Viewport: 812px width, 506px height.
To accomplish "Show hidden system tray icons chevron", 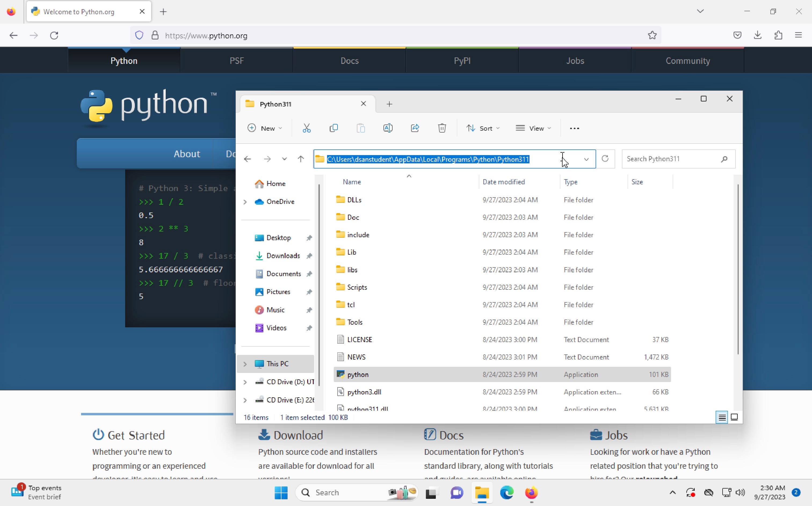I will click(x=672, y=493).
